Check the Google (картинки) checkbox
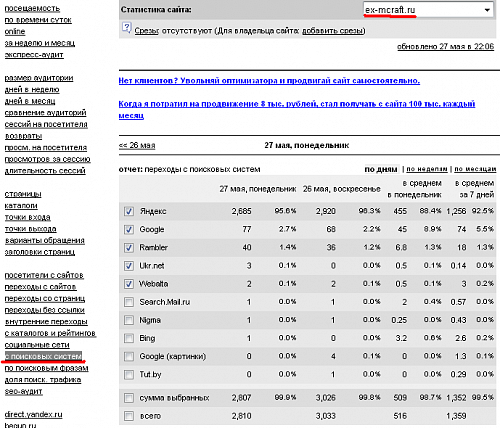The image size is (500, 428). 129,356
